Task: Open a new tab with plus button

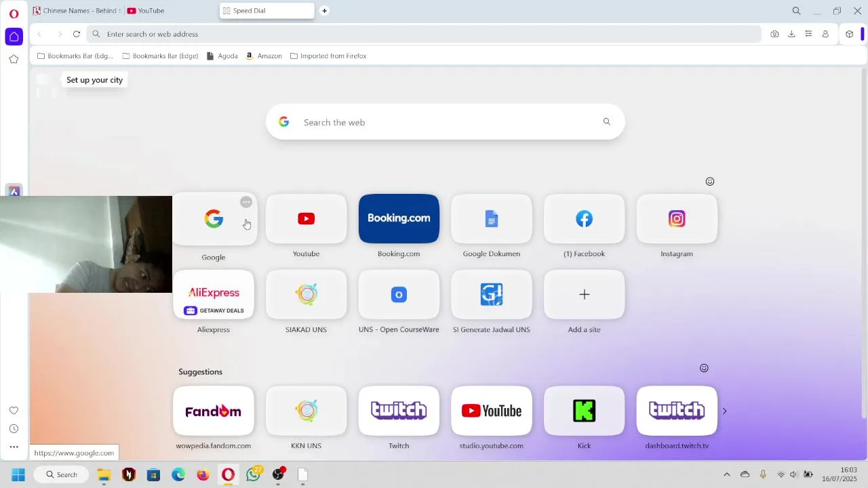Action: pos(324,11)
